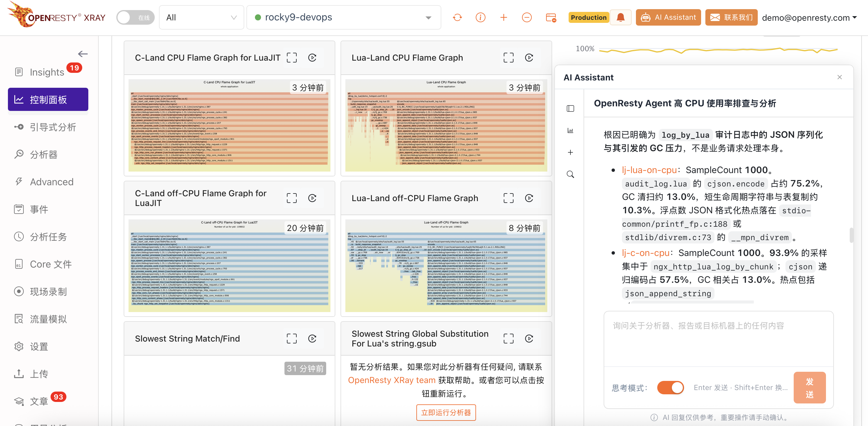Expand Slowest String Global Substitution panel fullscreen
Screen dimensions: 868x426
pyautogui.click(x=509, y=339)
